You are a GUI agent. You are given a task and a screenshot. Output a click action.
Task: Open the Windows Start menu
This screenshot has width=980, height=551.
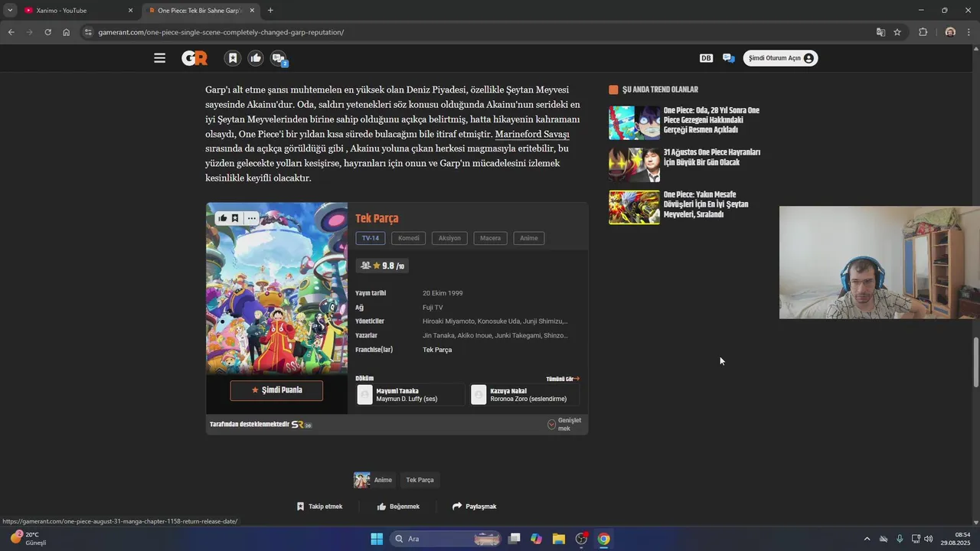(377, 539)
